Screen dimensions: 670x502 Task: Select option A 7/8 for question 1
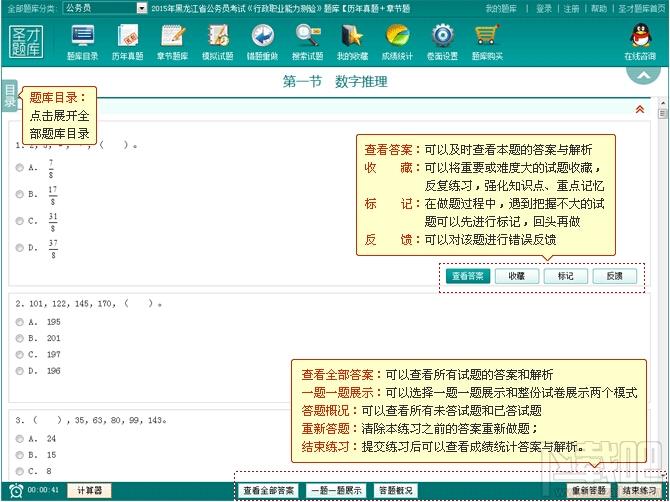tap(20, 168)
